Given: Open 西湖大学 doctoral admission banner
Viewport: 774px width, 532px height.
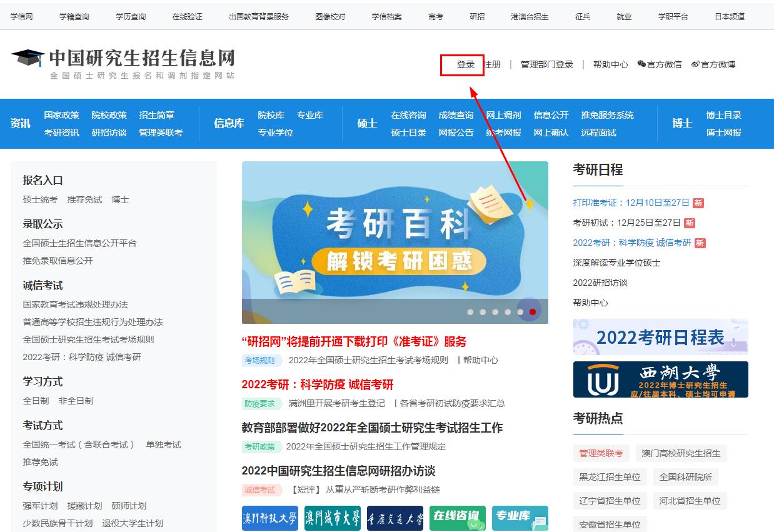Looking at the screenshot, I should (661, 379).
